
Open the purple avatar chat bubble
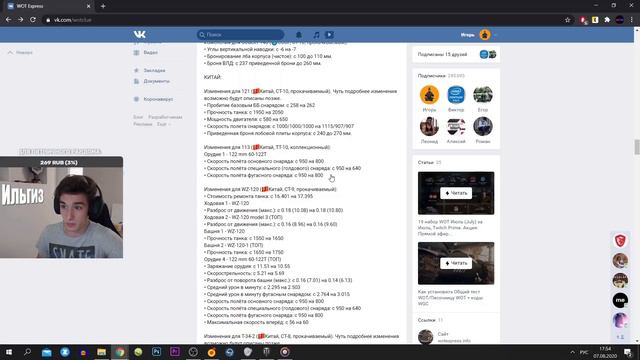click(x=620, y=320)
